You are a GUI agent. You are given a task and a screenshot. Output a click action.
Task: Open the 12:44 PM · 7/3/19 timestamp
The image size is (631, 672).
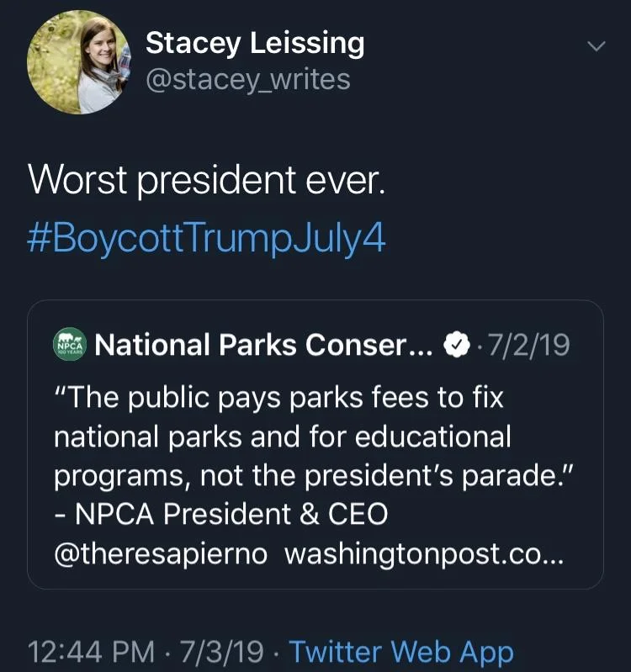(x=146, y=652)
